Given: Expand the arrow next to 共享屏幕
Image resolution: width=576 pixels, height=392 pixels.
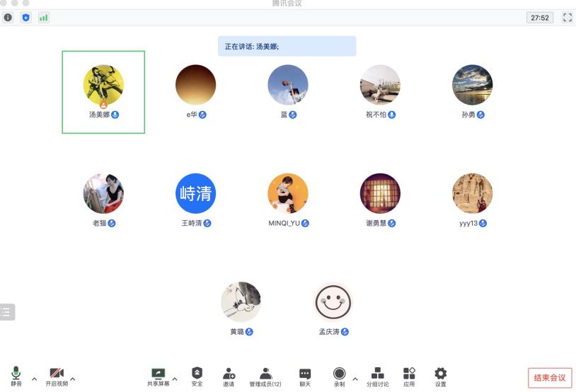Looking at the screenshot, I should [175, 377].
